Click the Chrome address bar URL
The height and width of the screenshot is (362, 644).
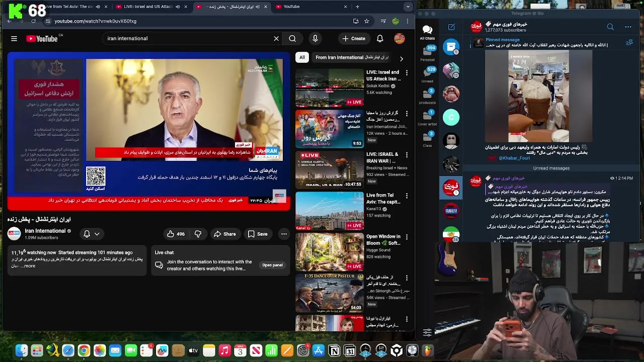click(96, 21)
